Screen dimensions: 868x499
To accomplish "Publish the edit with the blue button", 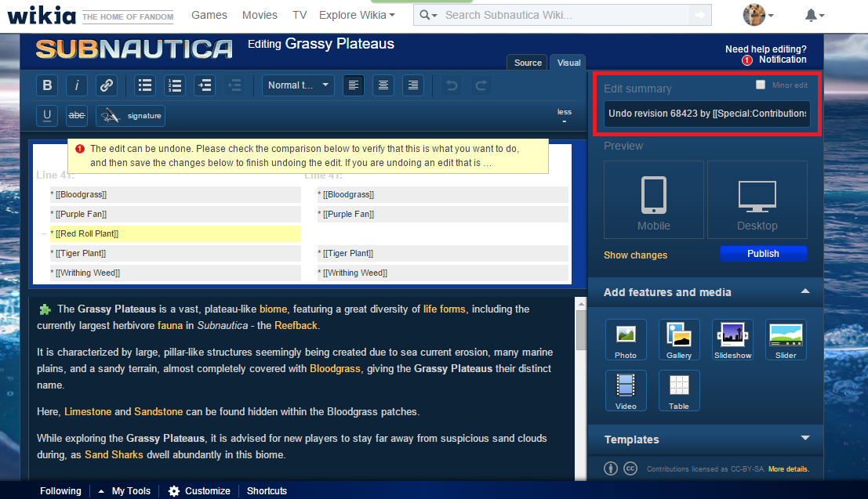I will (764, 253).
